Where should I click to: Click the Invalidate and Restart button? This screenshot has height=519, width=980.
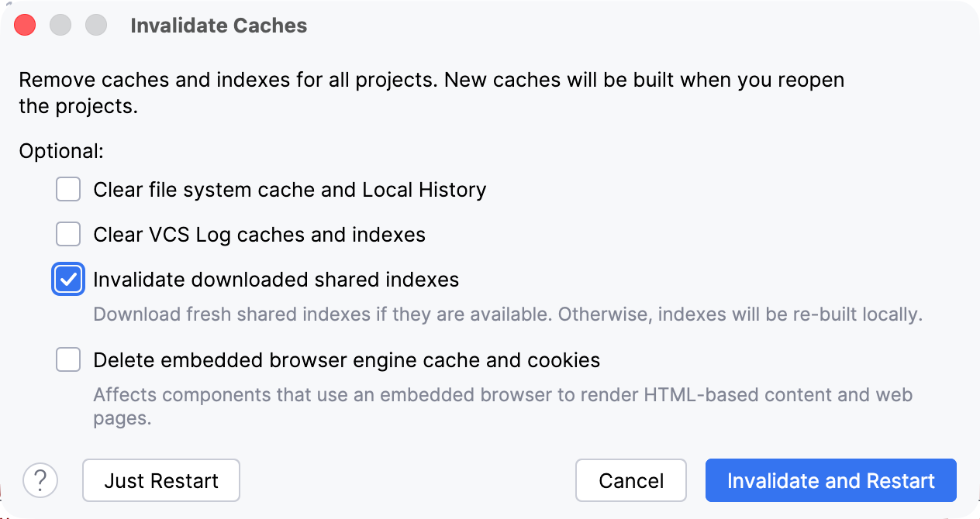[830, 480]
